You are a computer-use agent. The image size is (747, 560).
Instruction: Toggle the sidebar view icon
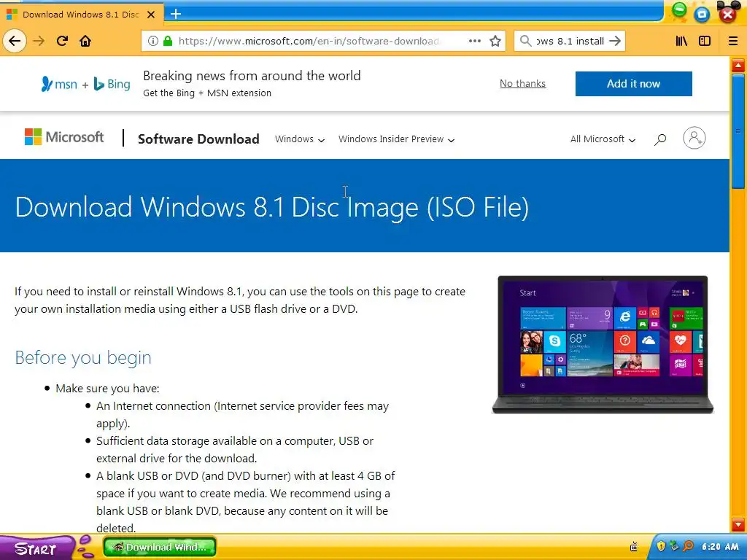(x=705, y=41)
